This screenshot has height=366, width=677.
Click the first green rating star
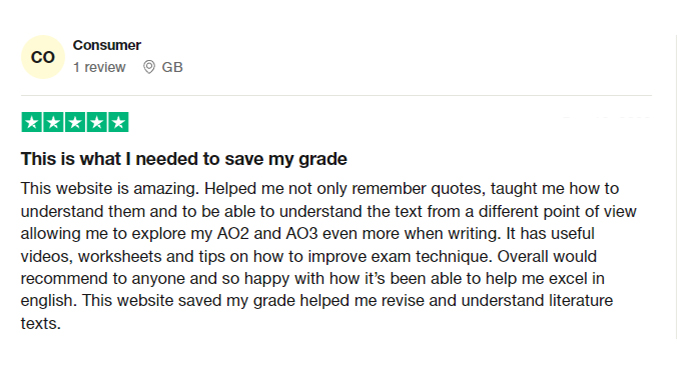(32, 122)
